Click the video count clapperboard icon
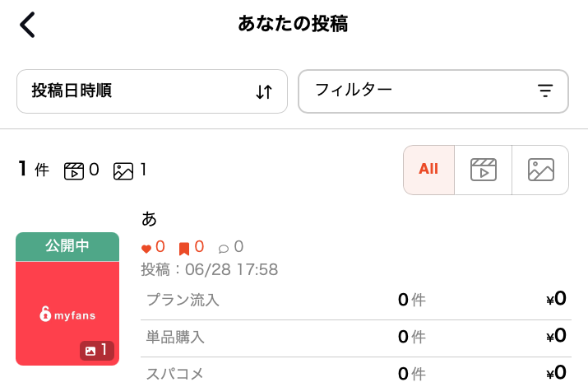This screenshot has height=387, width=588. pos(74,171)
